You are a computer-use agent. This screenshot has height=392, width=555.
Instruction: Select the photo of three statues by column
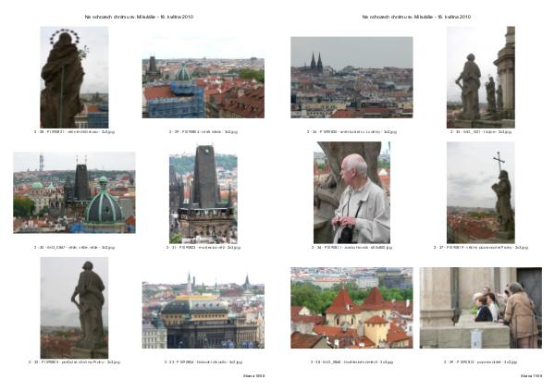(480, 77)
